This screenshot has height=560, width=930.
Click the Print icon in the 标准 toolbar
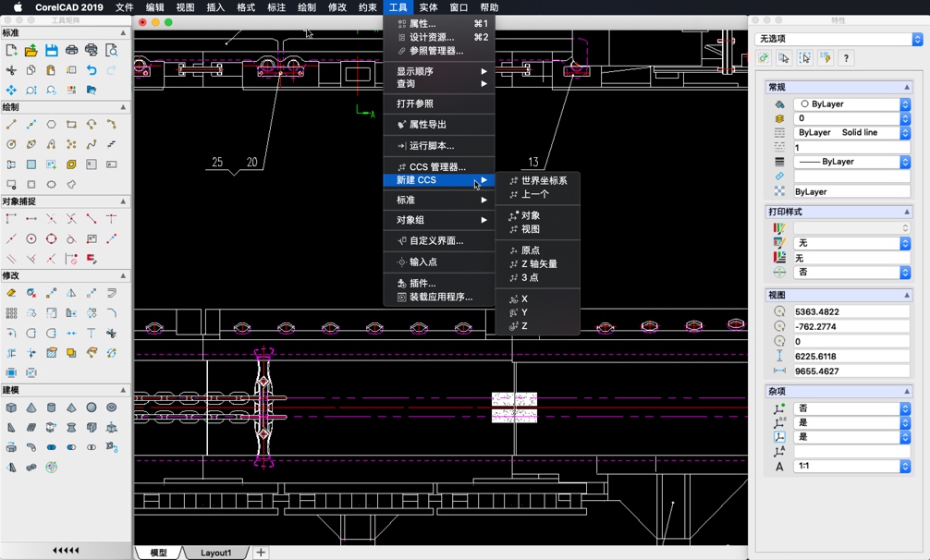click(x=71, y=50)
